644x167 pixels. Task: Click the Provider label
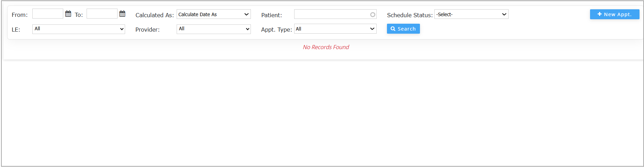(147, 30)
